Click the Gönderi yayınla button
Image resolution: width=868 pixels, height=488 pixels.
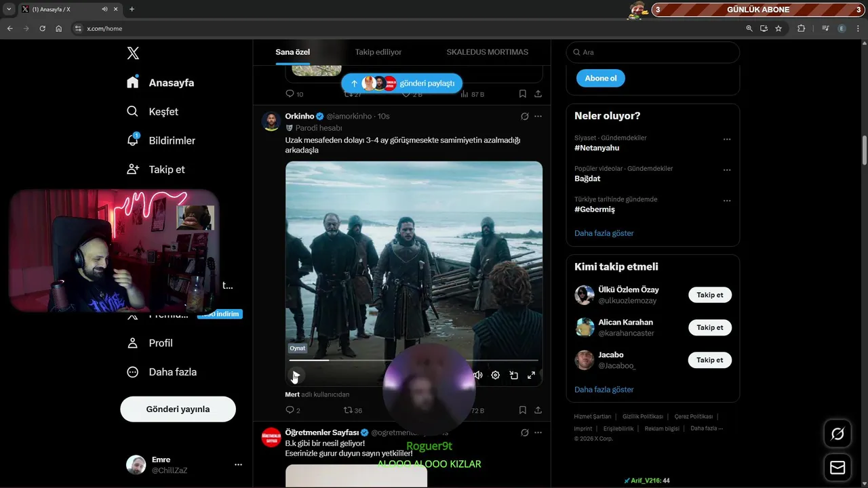178,409
